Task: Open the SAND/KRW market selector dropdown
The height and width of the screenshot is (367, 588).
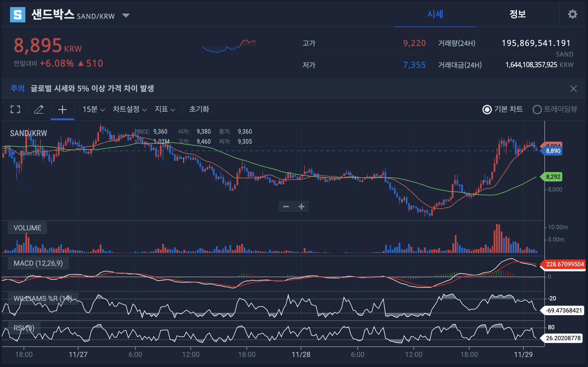Action: pyautogui.click(x=126, y=16)
